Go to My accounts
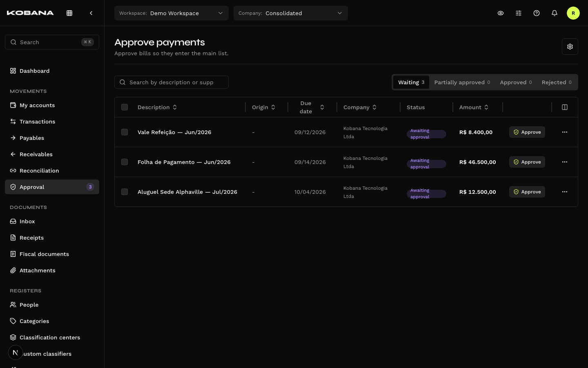This screenshot has height=368, width=588. (52, 105)
